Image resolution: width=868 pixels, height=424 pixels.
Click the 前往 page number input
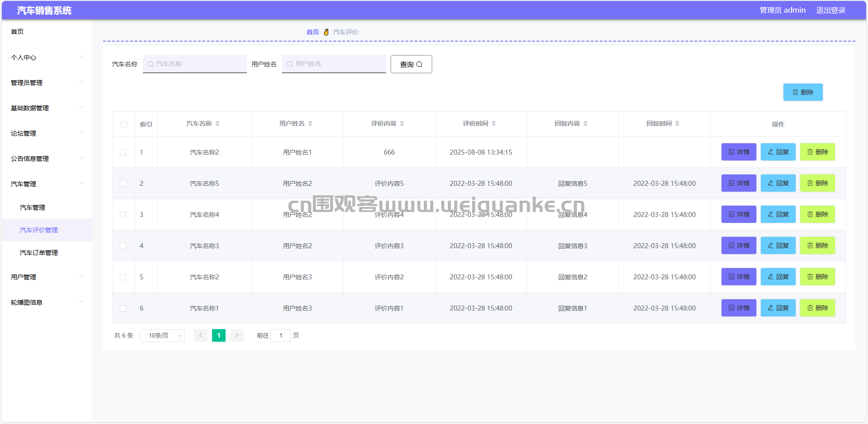pyautogui.click(x=281, y=335)
